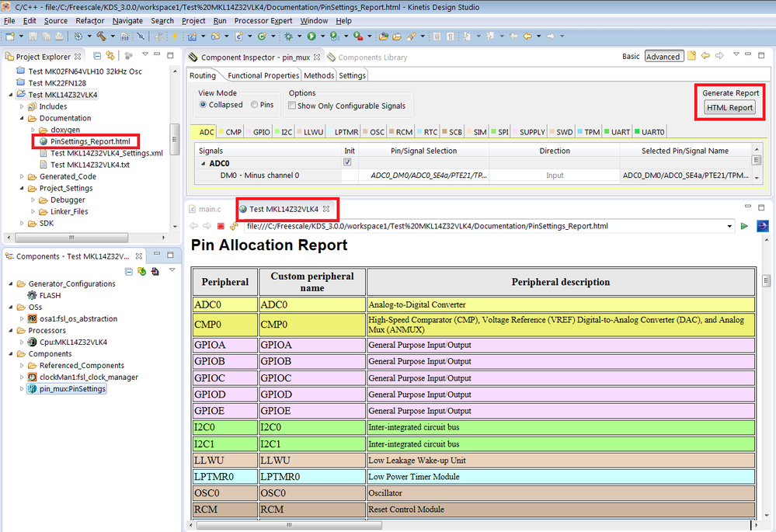Open the Processor Expert menu
Viewport: 776px width, 532px height.
[263, 21]
